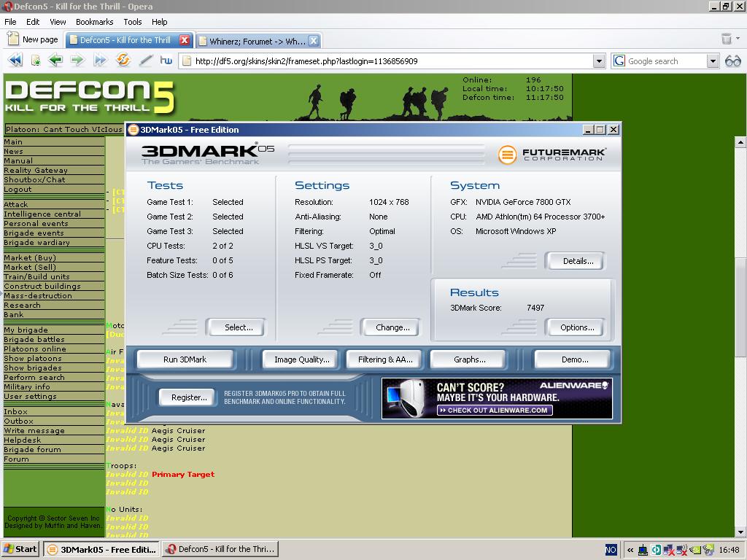
Task: Click the binoculars/glasses view icon
Action: click(x=732, y=61)
